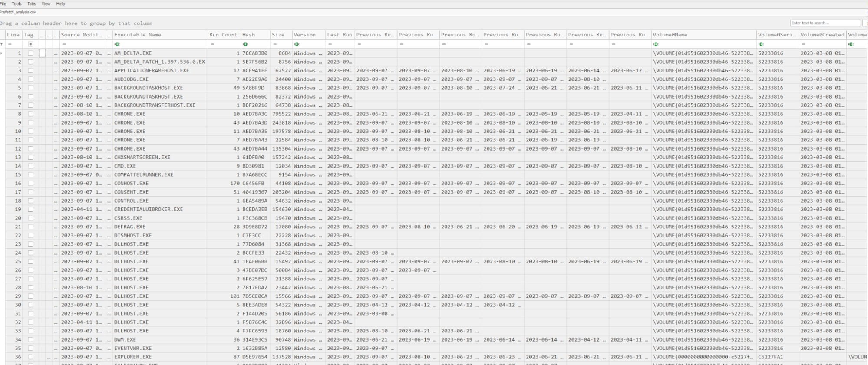Click the Equals filter icon under Line

tap(10, 44)
